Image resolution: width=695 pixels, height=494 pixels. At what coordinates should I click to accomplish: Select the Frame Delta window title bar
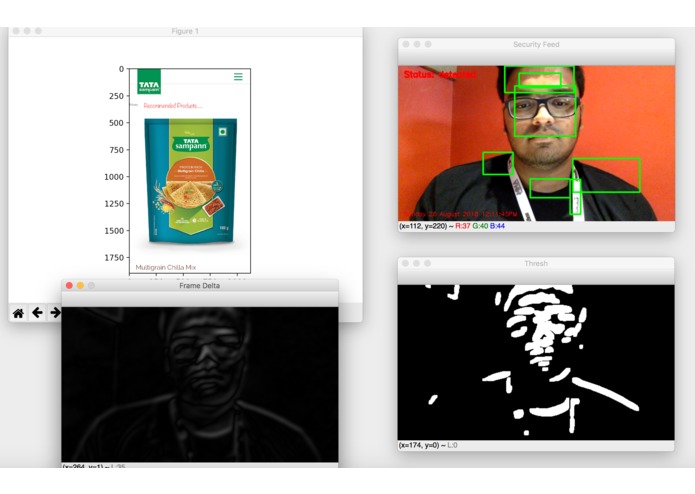coord(199,286)
